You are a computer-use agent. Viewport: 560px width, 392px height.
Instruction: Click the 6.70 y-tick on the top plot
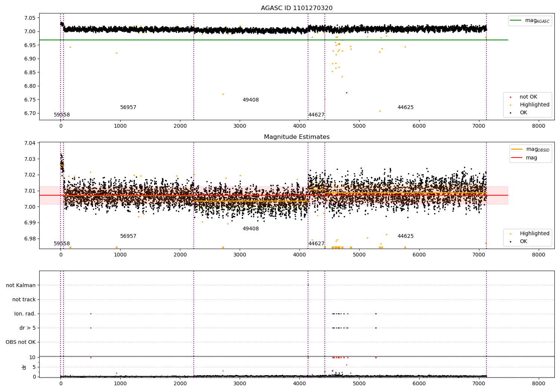[x=30, y=113]
